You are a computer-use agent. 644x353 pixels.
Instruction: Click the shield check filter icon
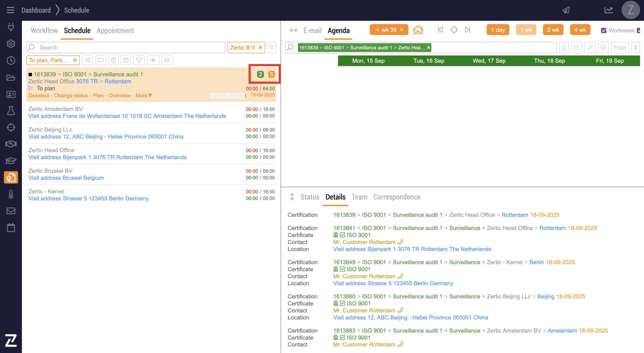coord(603,48)
